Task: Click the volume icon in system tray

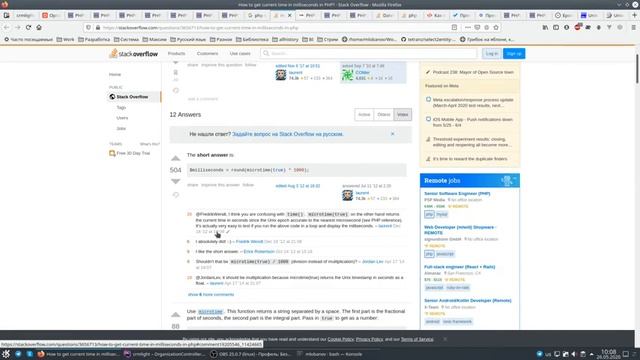Action: coord(574,354)
